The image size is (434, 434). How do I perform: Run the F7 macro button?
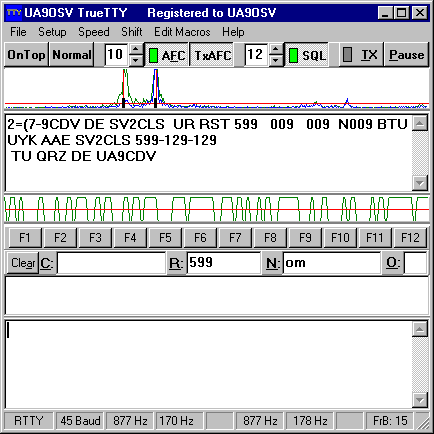[235, 238]
